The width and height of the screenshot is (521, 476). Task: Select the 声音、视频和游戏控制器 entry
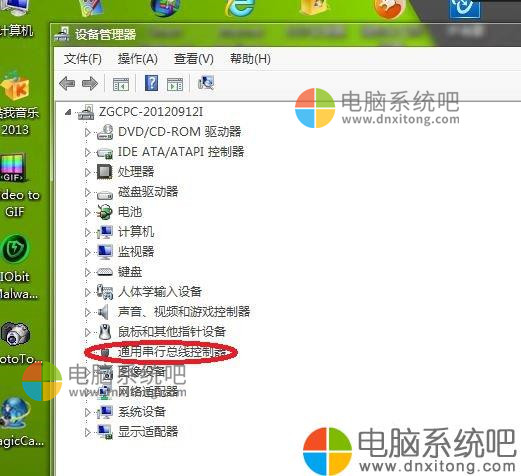point(184,312)
